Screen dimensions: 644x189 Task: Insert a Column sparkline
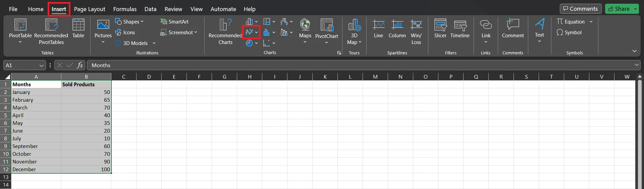(397, 29)
